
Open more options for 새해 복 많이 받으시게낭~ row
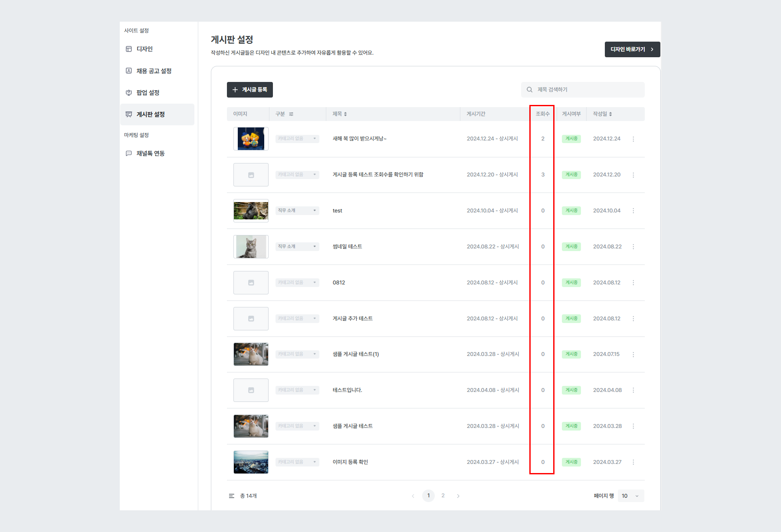coord(633,139)
